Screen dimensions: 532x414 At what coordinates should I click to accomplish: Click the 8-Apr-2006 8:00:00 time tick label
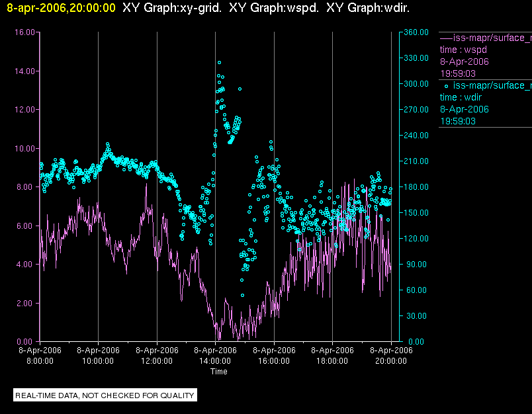click(40, 355)
